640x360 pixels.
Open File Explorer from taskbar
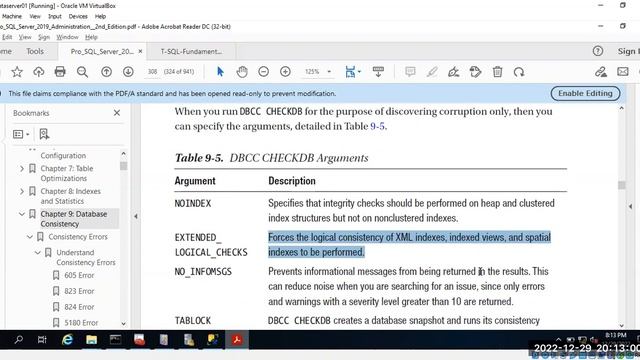[91, 340]
